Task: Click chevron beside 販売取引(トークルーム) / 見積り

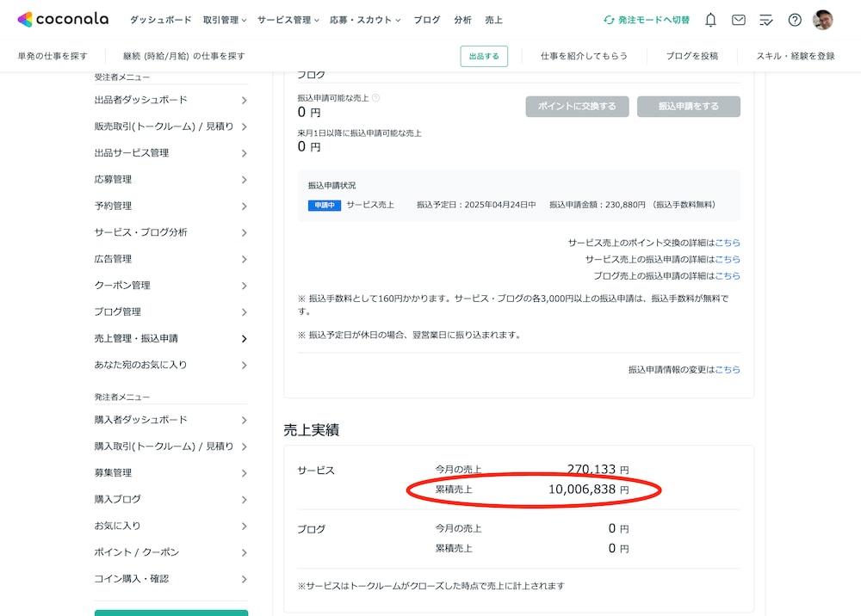Action: (244, 126)
